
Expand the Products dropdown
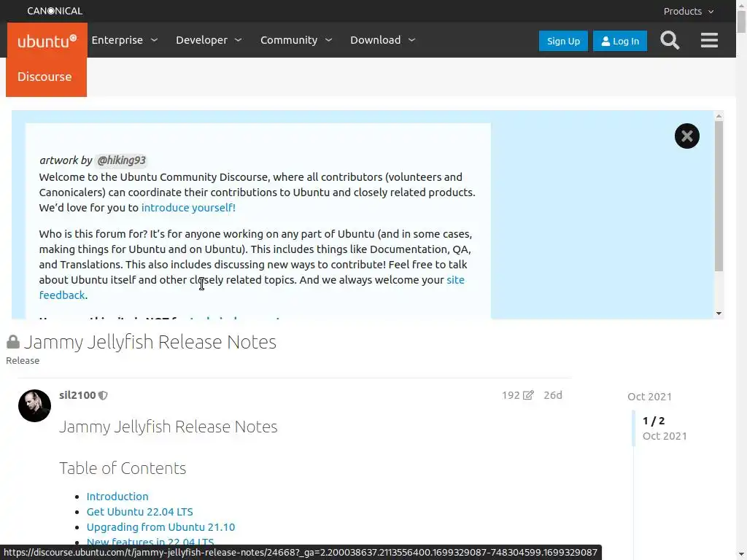pos(689,11)
